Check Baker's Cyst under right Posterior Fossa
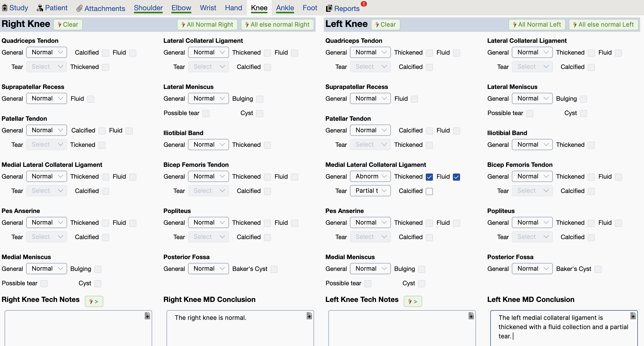The width and height of the screenshot is (644, 346). [274, 269]
